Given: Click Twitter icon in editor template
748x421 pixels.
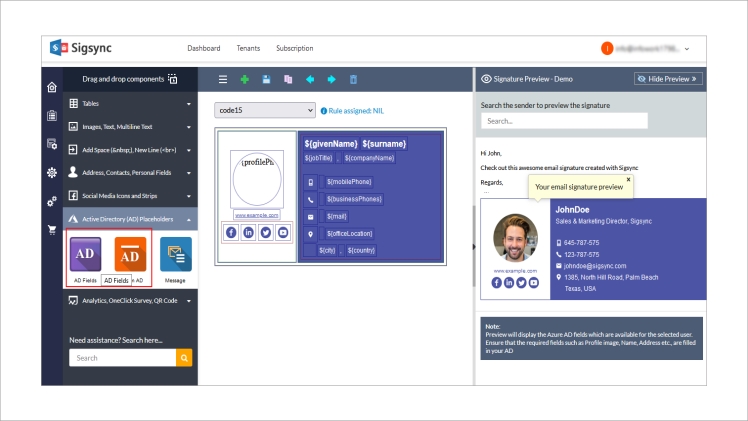Looking at the screenshot, I should 266,233.
